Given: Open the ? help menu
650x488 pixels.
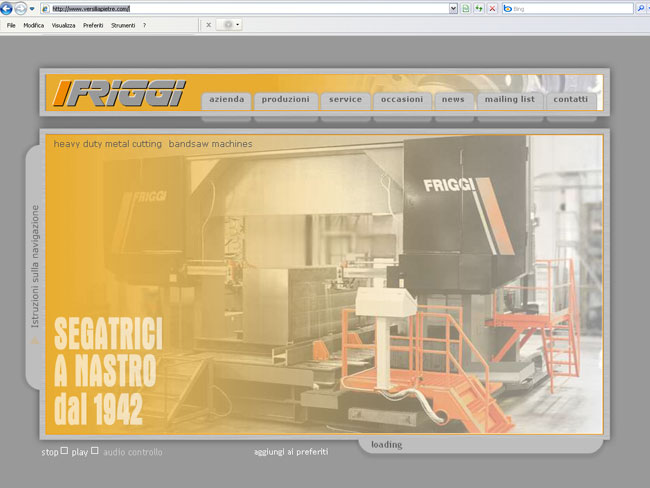Looking at the screenshot, I should click(x=144, y=25).
